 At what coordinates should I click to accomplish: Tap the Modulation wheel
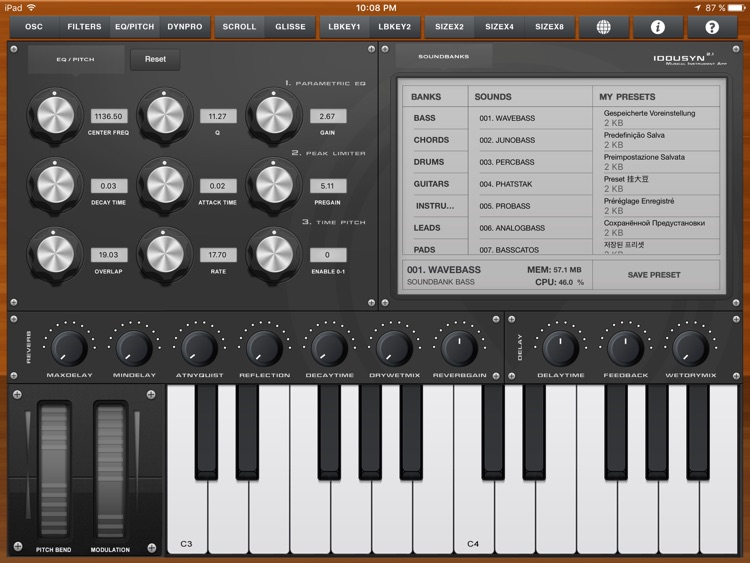pyautogui.click(x=110, y=471)
